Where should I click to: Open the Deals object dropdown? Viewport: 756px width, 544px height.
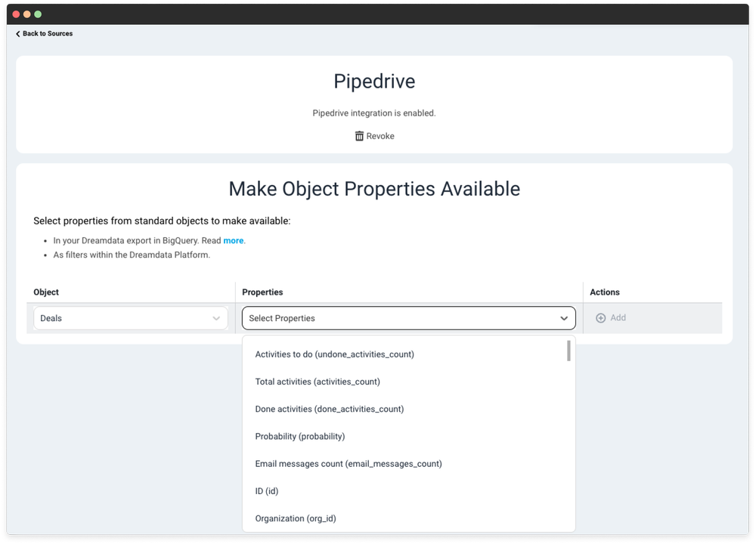[x=130, y=318]
